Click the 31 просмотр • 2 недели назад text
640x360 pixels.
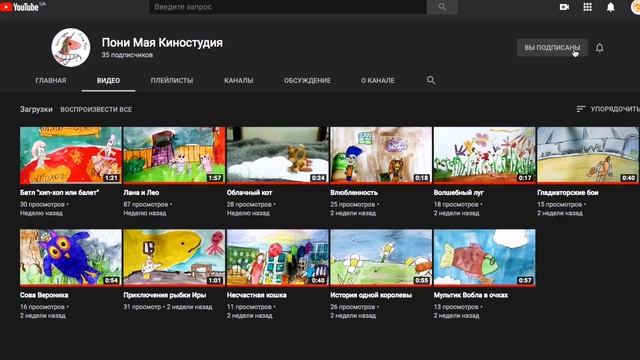168,307
